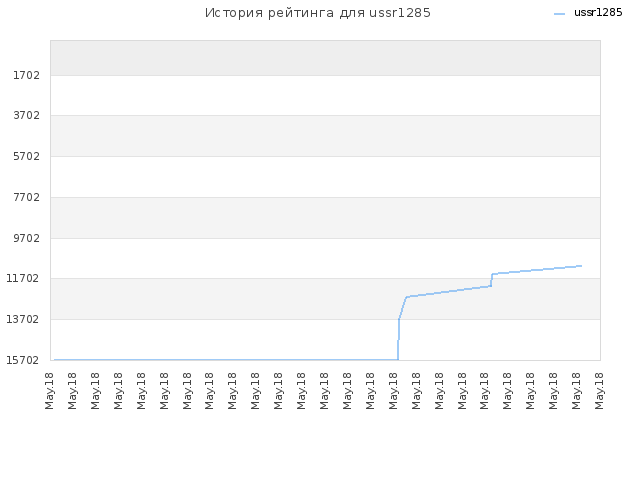Click the last May.18 x-axis label
The height and width of the screenshot is (480, 640).
(x=599, y=391)
